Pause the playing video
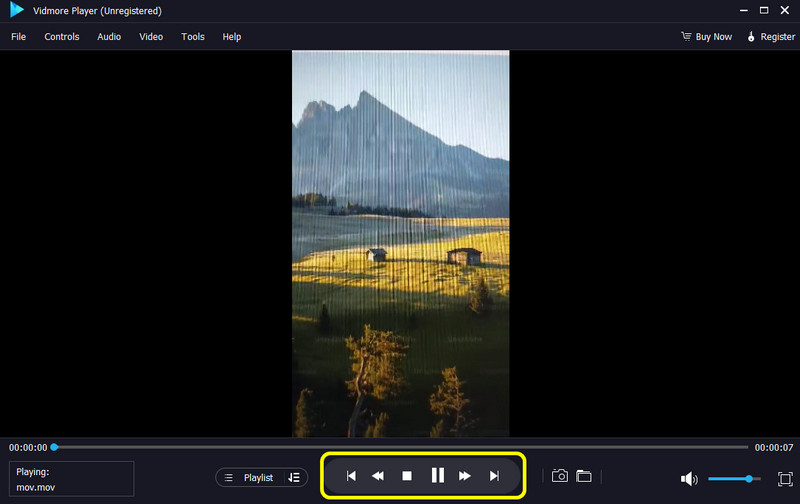The image size is (800, 504). (437, 476)
